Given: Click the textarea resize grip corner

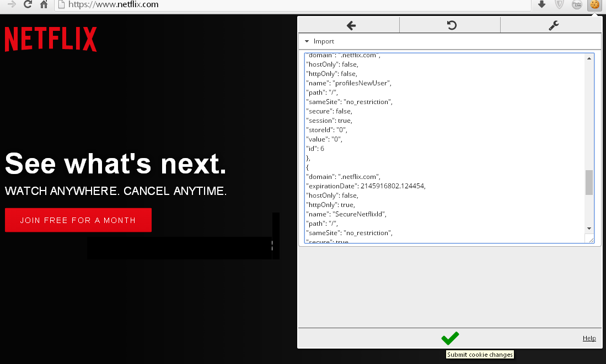Looking at the screenshot, I should pyautogui.click(x=590, y=240).
